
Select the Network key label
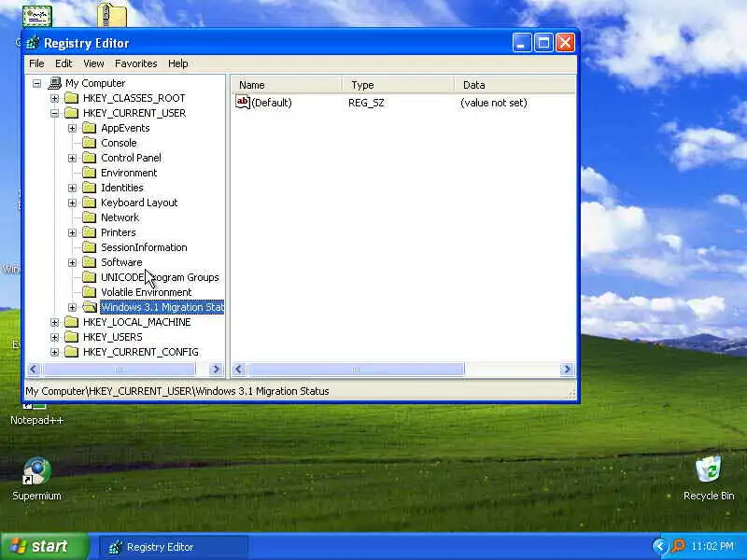pyautogui.click(x=120, y=217)
